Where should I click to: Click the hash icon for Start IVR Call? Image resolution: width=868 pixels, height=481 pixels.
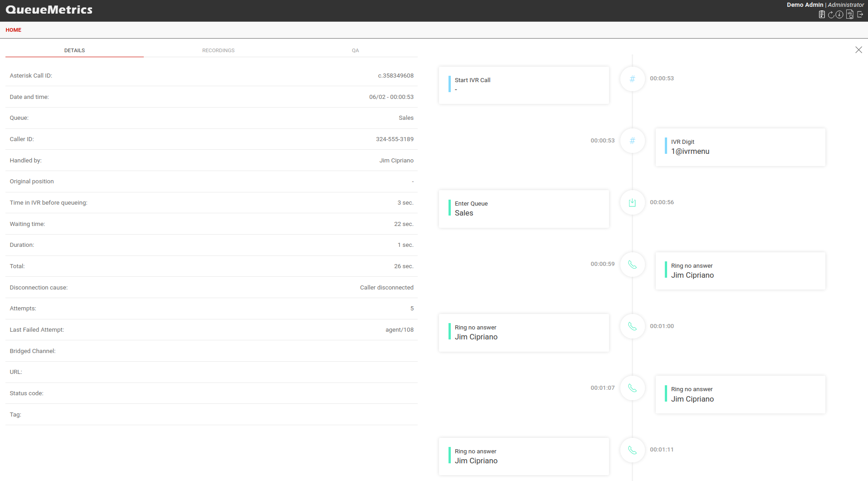pos(632,79)
